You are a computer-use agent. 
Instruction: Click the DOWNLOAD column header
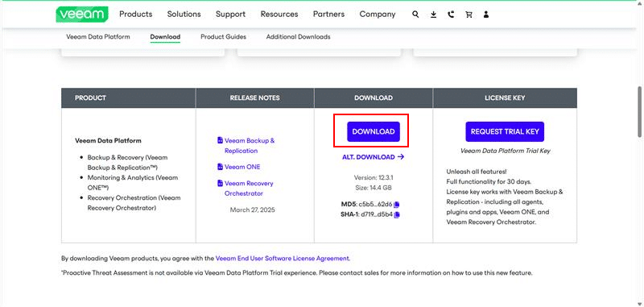pos(374,97)
